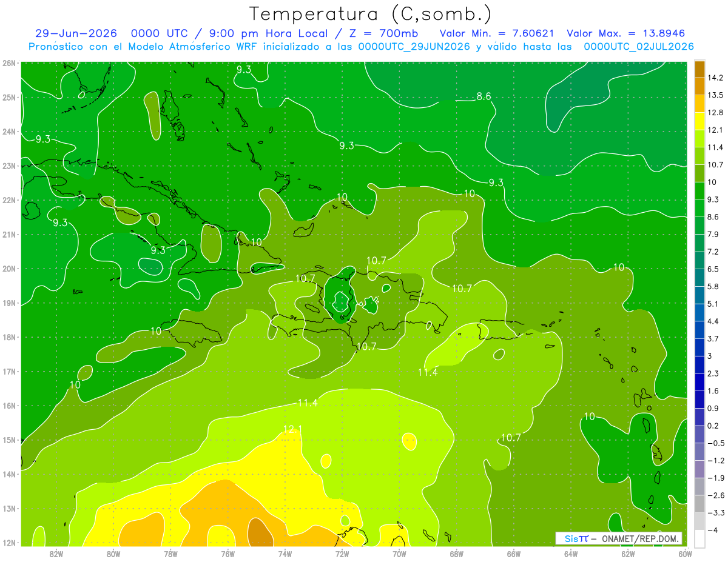Click the -3.3 colorbar label
This screenshot has width=728, height=562.
715,513
